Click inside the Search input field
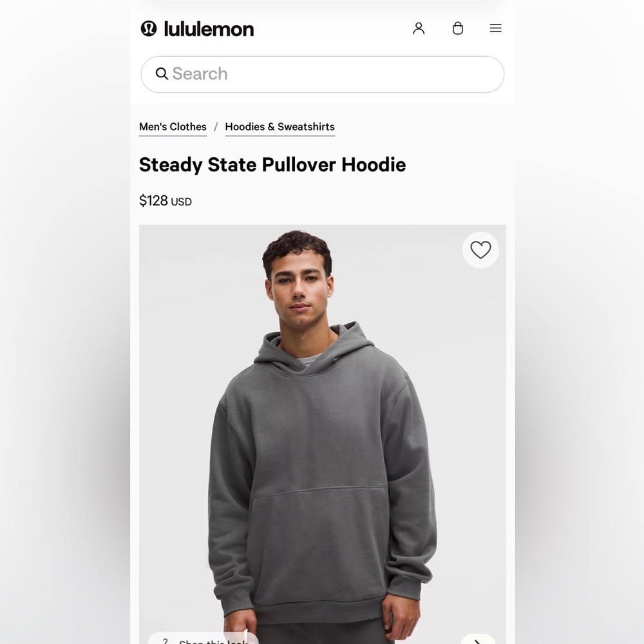 tap(322, 74)
